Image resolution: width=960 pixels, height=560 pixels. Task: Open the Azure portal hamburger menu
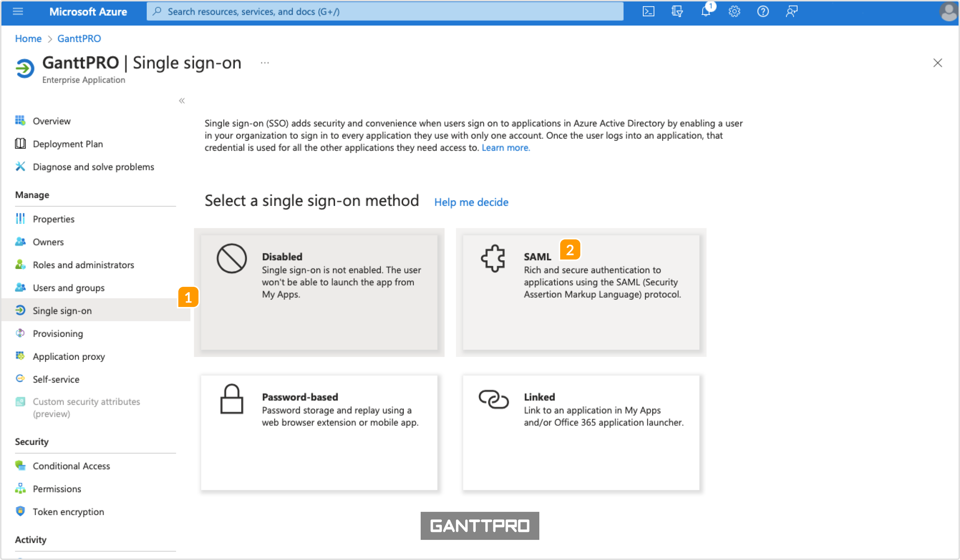coord(18,12)
